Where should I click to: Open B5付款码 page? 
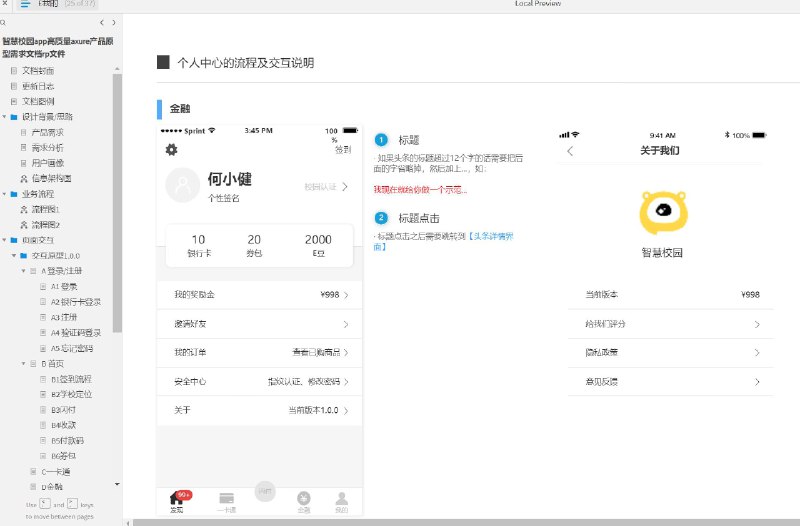(67, 440)
